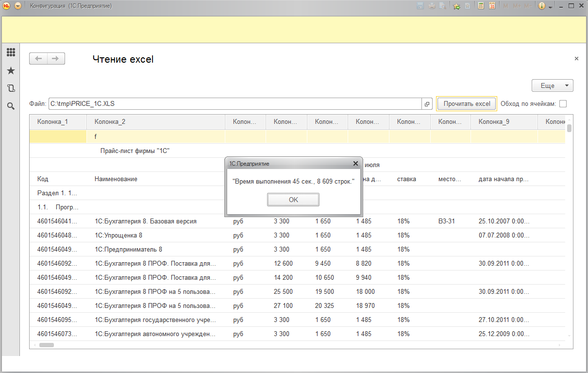The height and width of the screenshot is (373, 588).
Task: Click the get link star icon with arrow
Action: 456,6
